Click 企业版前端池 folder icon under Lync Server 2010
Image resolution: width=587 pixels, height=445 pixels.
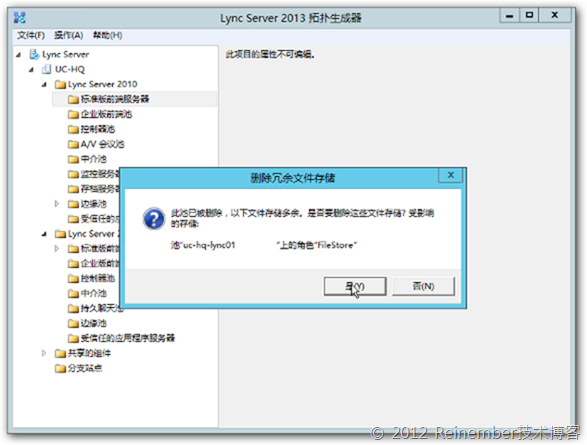[73, 114]
